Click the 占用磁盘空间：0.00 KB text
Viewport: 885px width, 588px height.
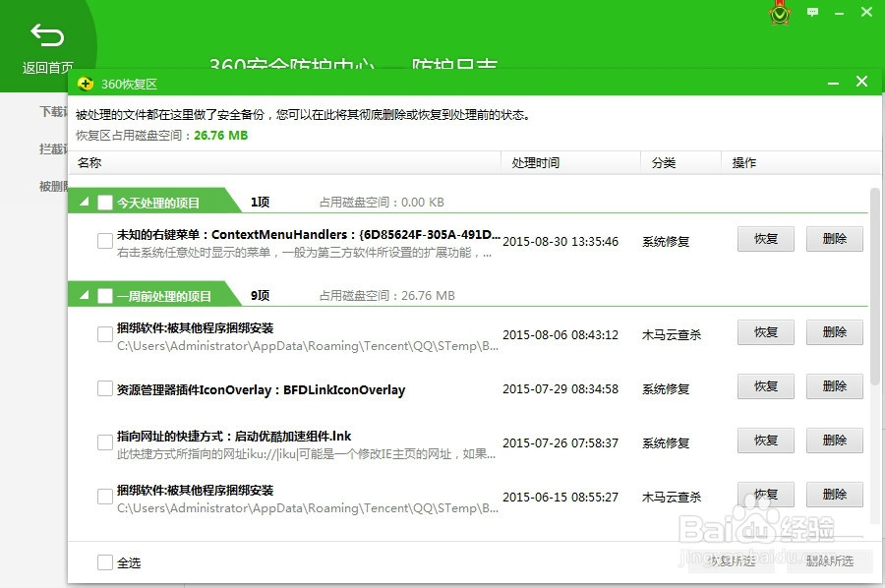[x=383, y=202]
